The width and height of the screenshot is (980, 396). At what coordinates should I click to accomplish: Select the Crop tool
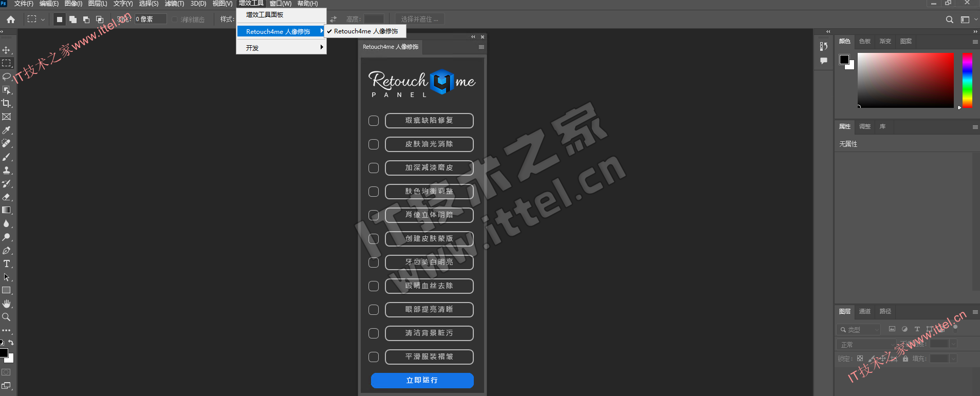tap(6, 103)
